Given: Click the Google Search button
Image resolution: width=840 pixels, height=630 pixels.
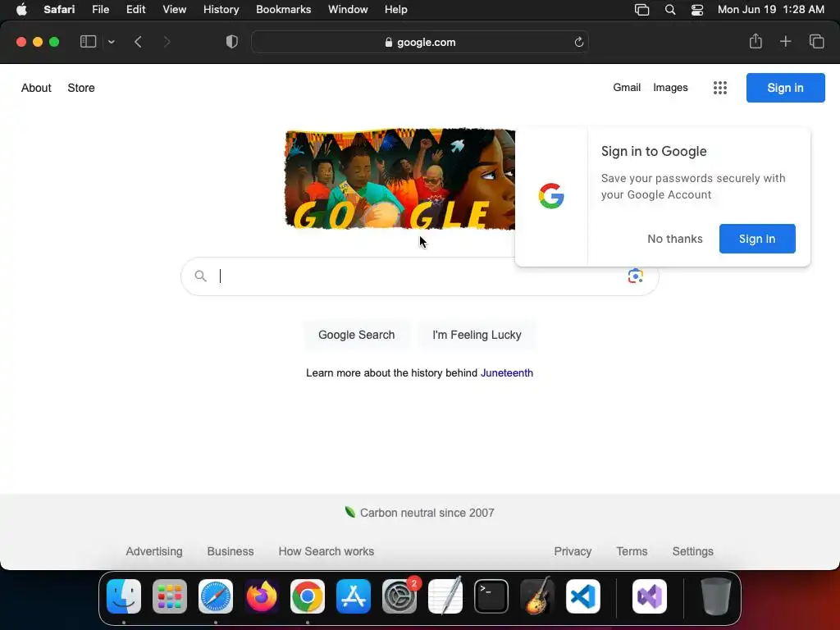Looking at the screenshot, I should [356, 335].
